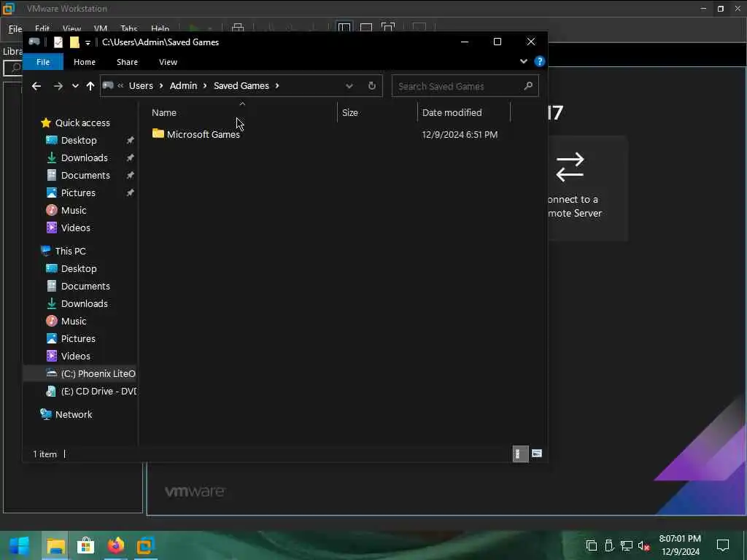Open recent locations dropdown arrow
Image resolution: width=747 pixels, height=560 pixels.
tap(75, 86)
